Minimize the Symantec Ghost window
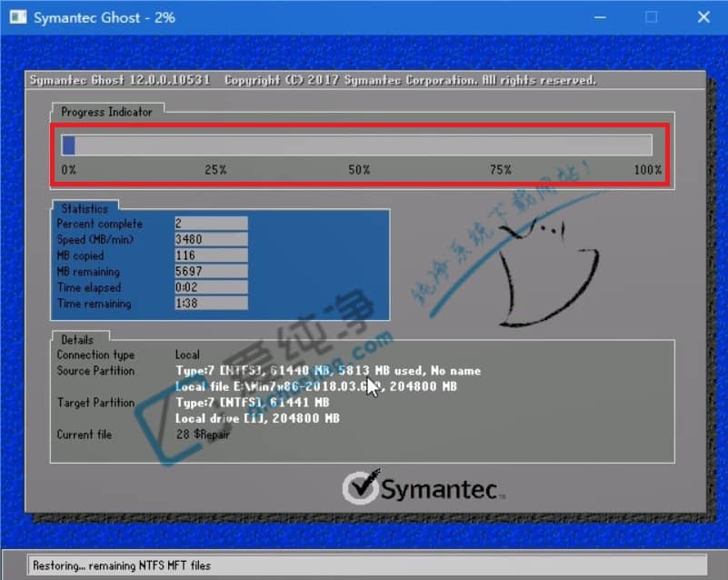 click(x=599, y=17)
